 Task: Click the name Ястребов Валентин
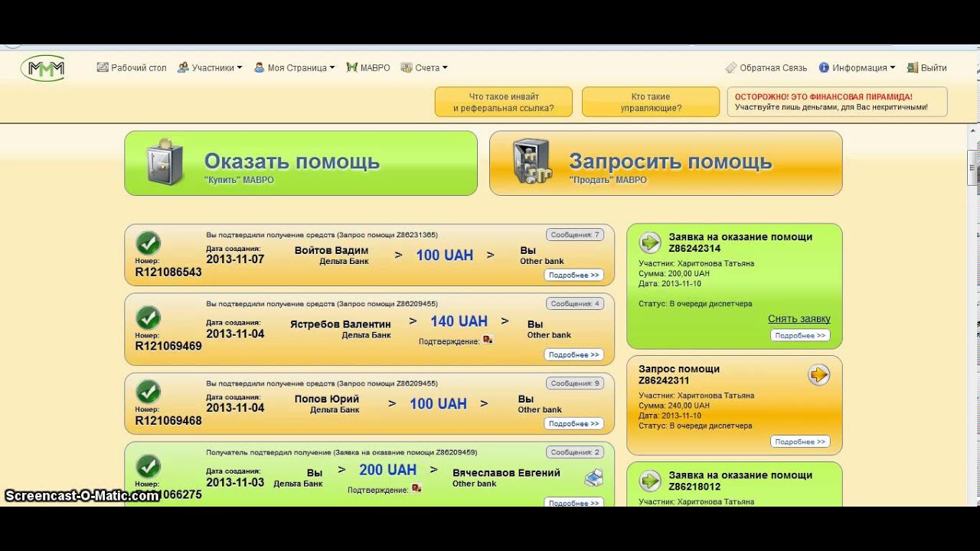[341, 324]
